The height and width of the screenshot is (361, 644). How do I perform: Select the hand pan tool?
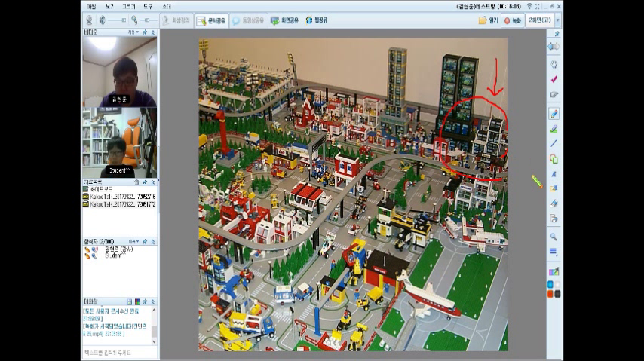(554, 65)
